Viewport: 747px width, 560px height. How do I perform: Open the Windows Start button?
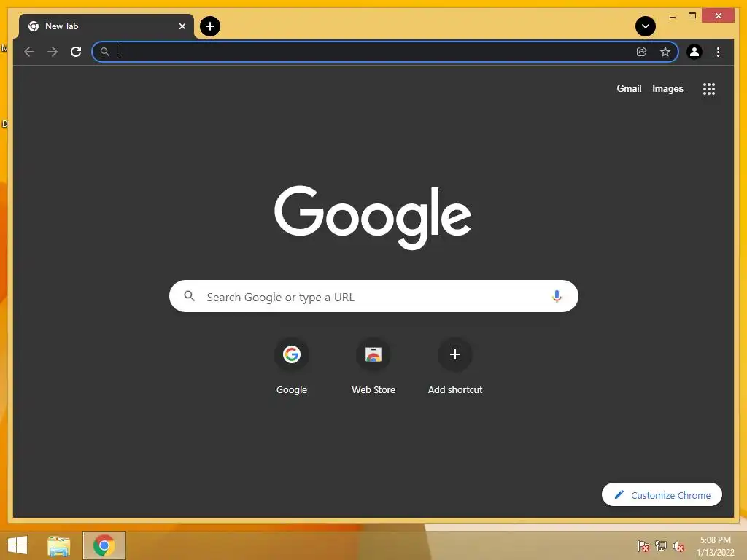point(18,545)
